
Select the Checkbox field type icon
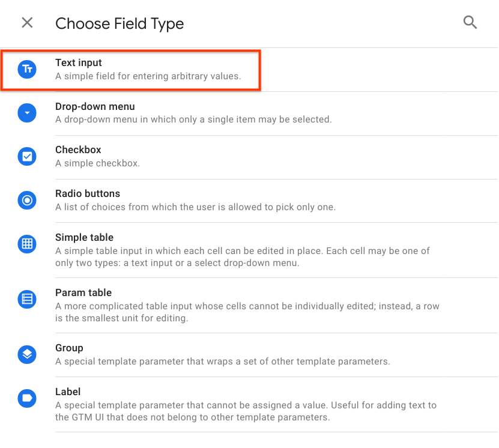[x=27, y=156]
